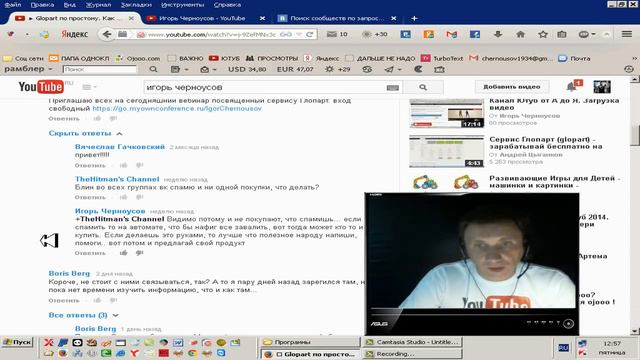Click the Пуск start button

click(18, 342)
